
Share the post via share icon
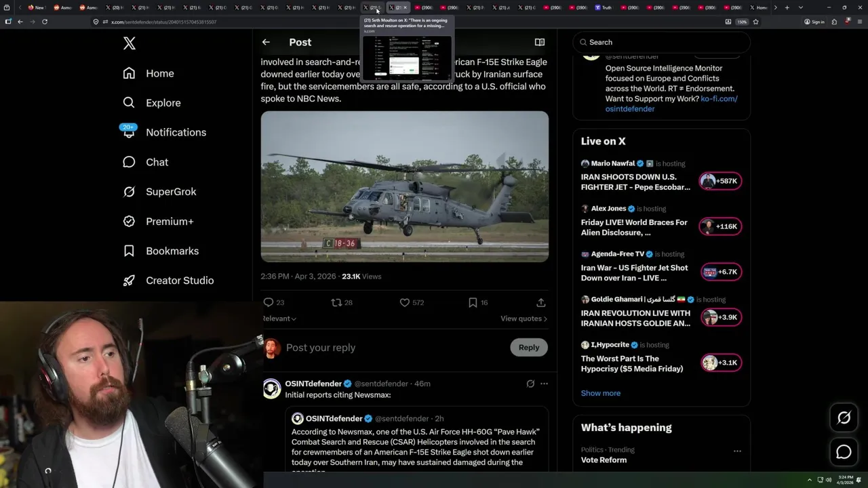(x=541, y=302)
